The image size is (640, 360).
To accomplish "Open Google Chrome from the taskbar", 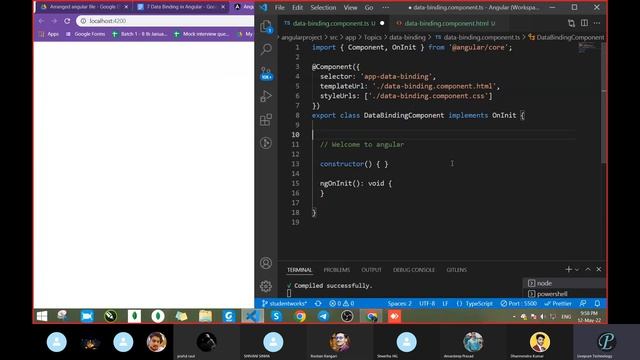I will click(300, 316).
